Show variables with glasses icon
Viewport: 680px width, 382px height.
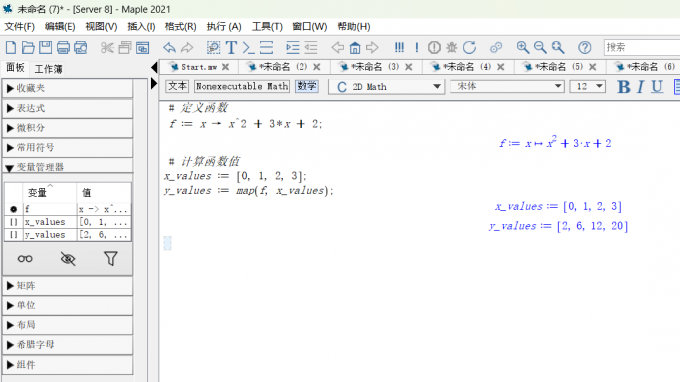point(25,259)
